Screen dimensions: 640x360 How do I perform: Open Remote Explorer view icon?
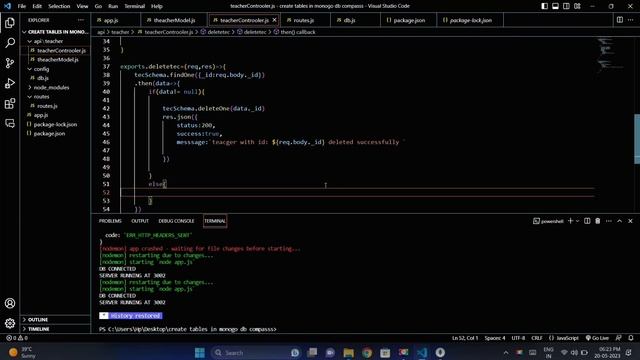(10, 123)
